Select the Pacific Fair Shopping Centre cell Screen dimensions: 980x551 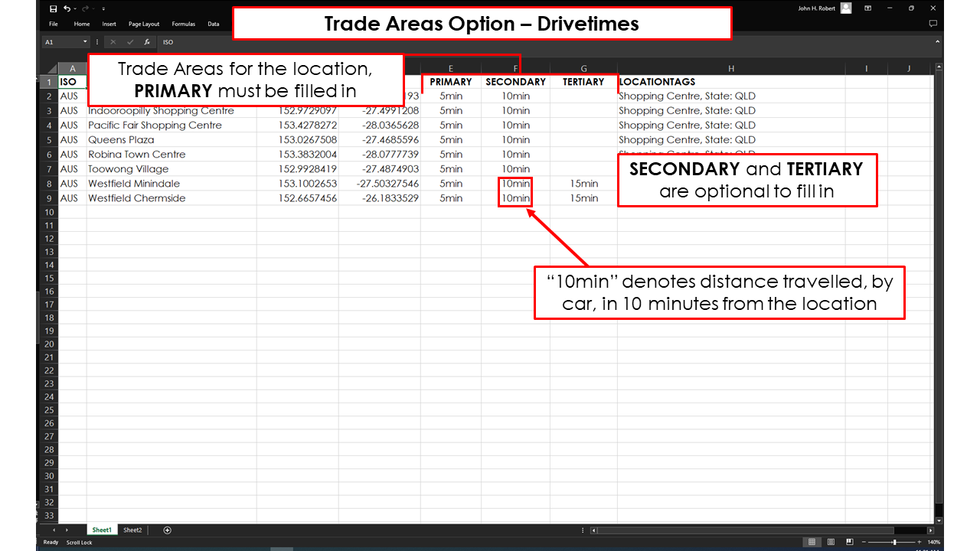(x=171, y=126)
